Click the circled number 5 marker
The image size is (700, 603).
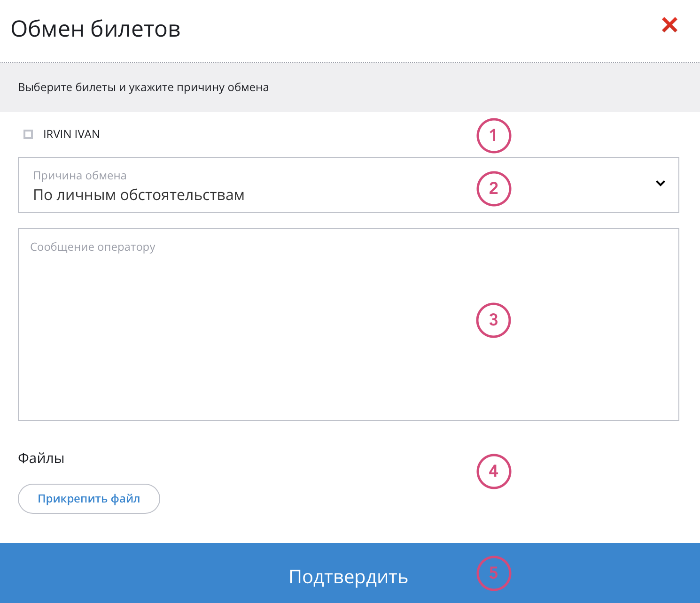493,573
